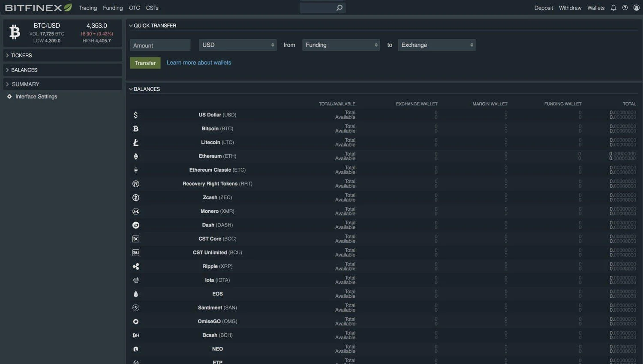Click inside the Amount input field
The width and height of the screenshot is (643, 364).
pyautogui.click(x=160, y=45)
